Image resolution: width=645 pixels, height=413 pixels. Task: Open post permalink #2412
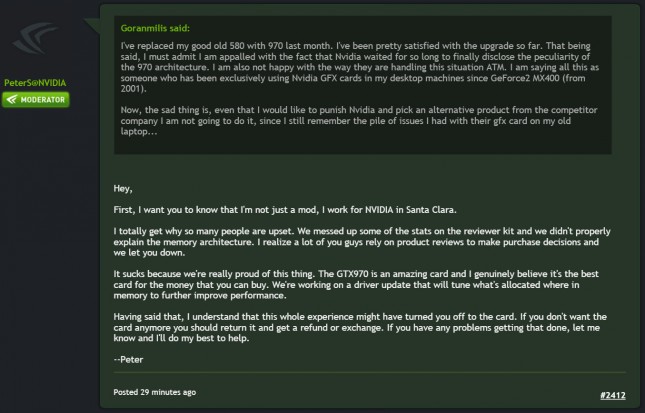(613, 395)
